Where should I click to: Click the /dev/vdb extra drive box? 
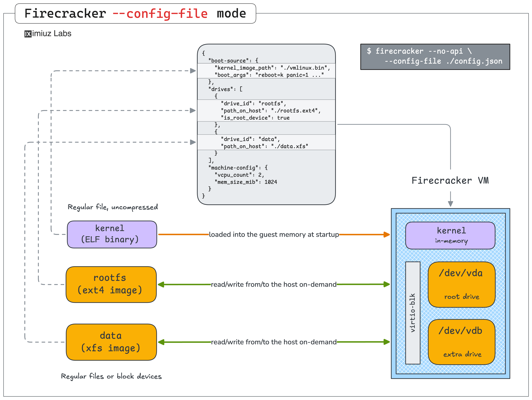tap(462, 342)
